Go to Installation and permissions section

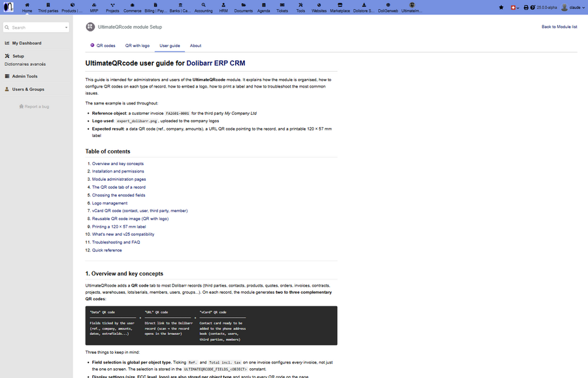118,171
